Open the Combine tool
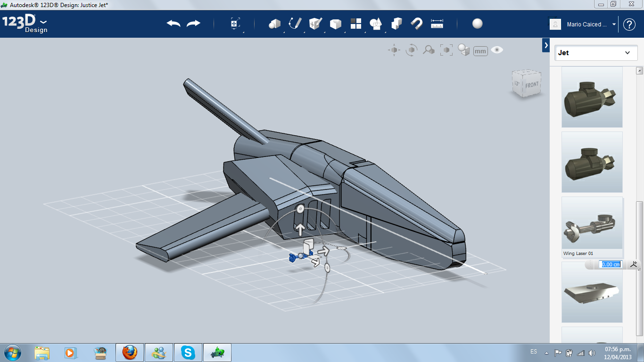This screenshot has height=362, width=644. click(x=396, y=24)
